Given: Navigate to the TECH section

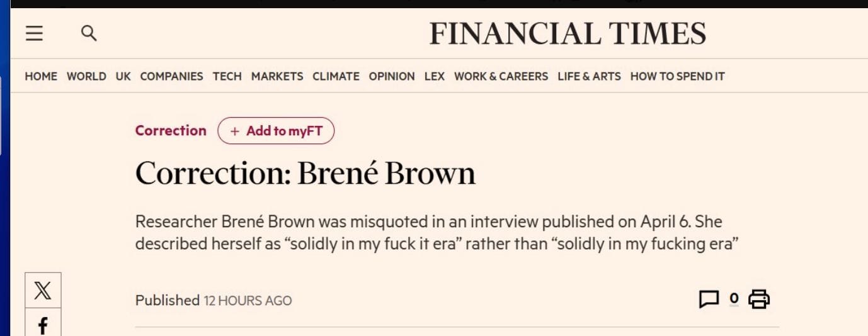Looking at the screenshot, I should click(227, 76).
